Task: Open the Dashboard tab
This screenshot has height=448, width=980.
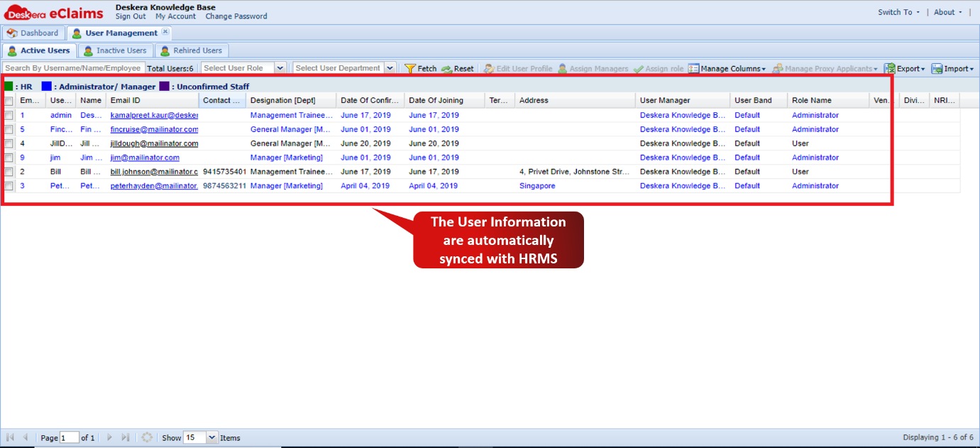Action: [33, 32]
